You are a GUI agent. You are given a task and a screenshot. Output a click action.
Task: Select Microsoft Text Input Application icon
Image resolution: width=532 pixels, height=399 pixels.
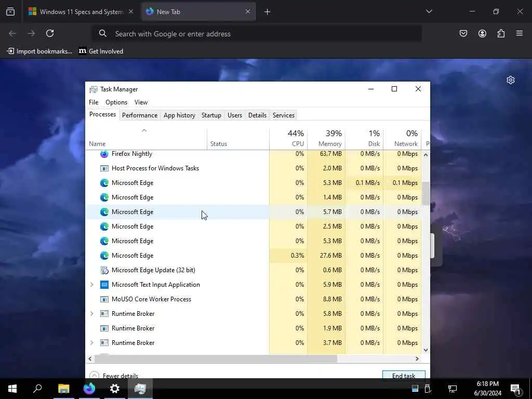pyautogui.click(x=104, y=285)
